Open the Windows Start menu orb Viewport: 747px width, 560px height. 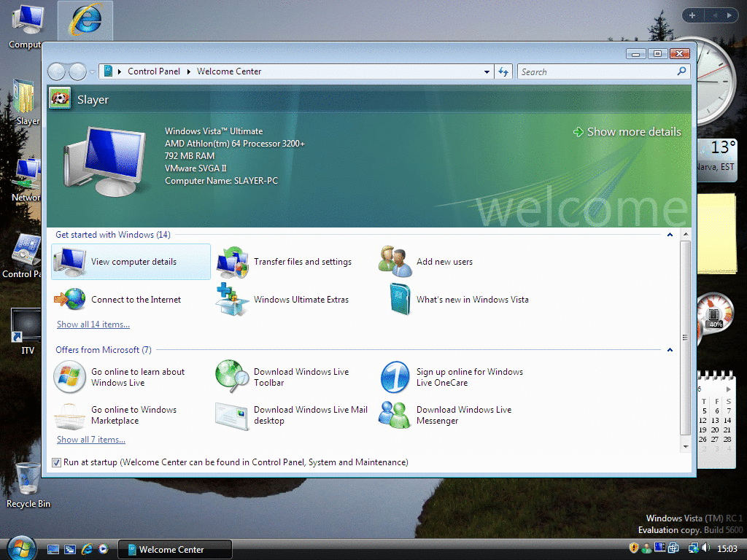[x=20, y=548]
